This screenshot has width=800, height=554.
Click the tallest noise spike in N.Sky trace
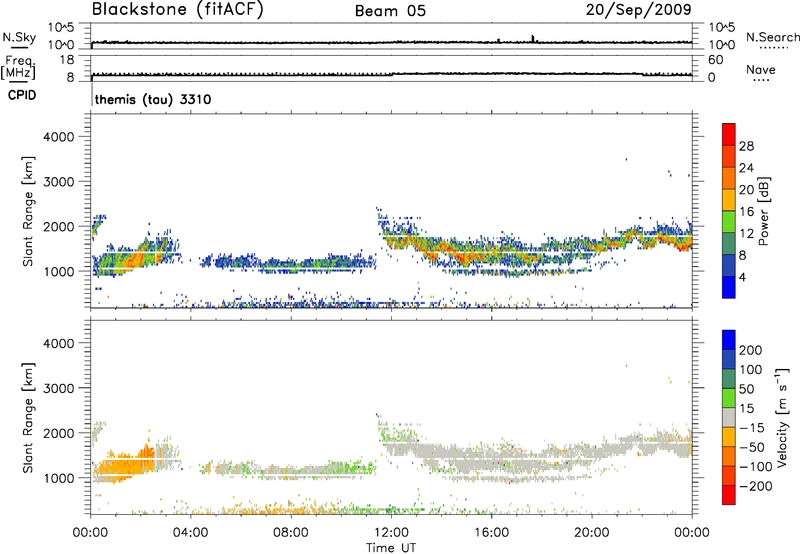(x=533, y=39)
